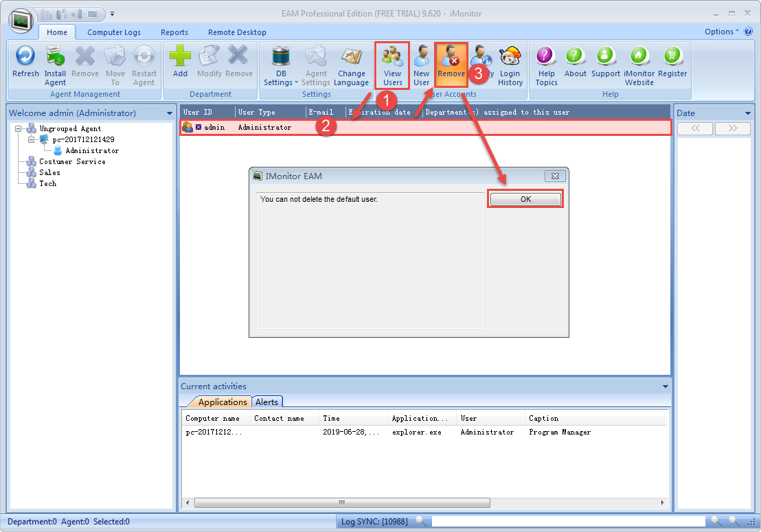Click the magnifier icon beside Log SYNC
The width and height of the screenshot is (761, 532).
pos(421,521)
